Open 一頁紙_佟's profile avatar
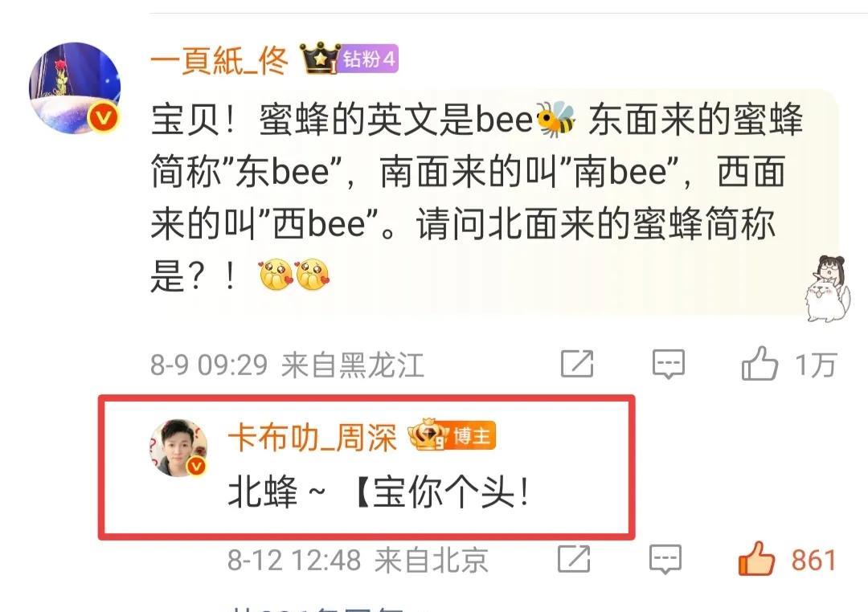Viewport: 868px width, 612px height. [x=75, y=88]
